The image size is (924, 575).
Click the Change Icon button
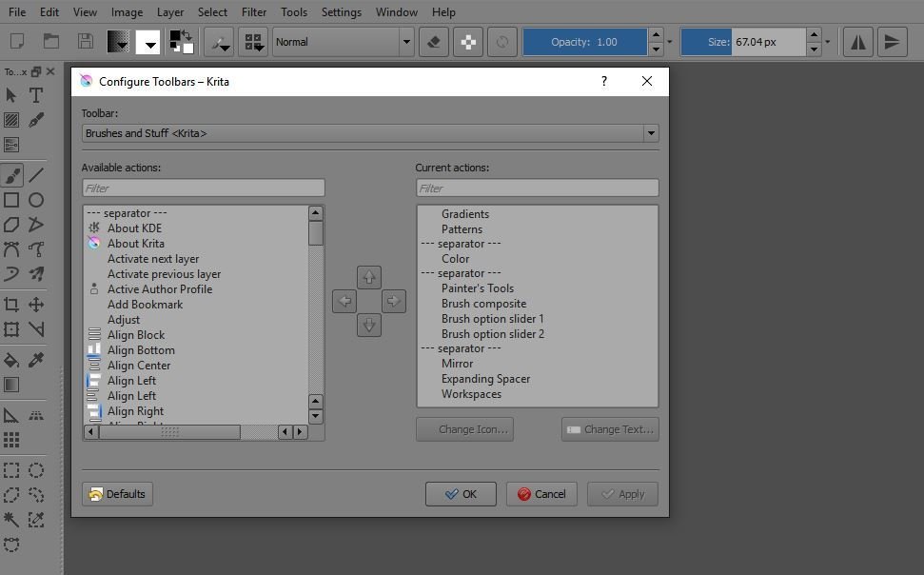coord(465,429)
